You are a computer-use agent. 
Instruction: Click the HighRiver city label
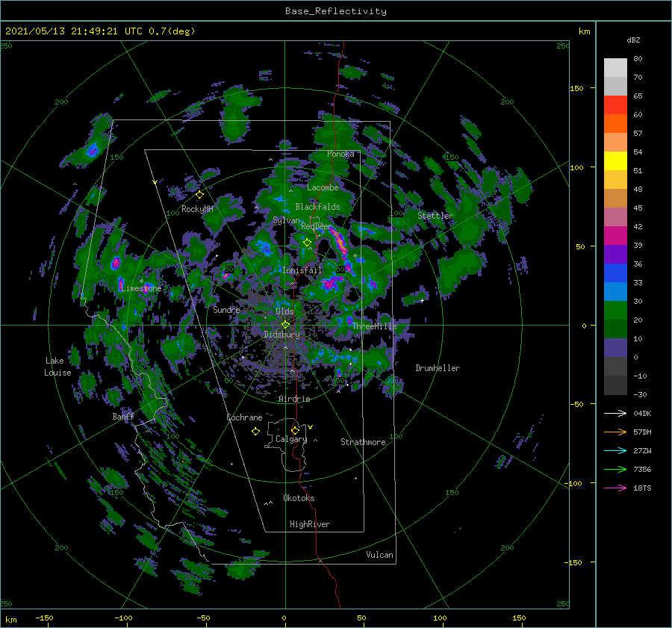click(x=310, y=524)
